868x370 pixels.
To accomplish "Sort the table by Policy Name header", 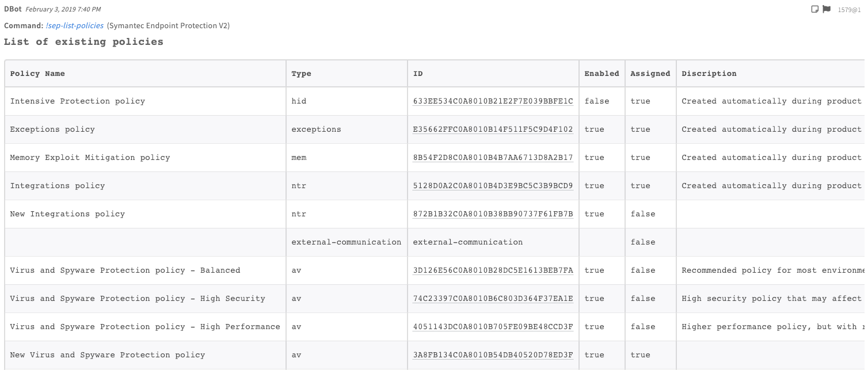I will (x=36, y=73).
